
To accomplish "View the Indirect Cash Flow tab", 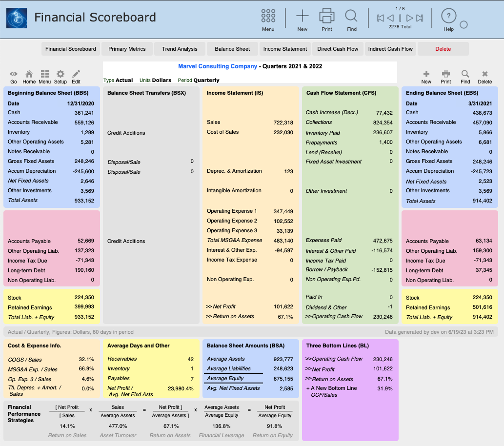I will [390, 49].
